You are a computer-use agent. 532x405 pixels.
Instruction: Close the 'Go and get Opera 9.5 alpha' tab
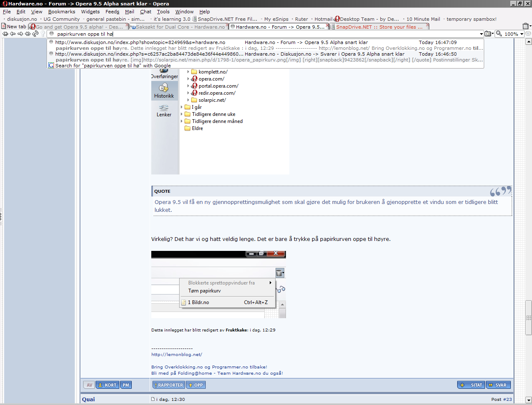[x=127, y=26]
